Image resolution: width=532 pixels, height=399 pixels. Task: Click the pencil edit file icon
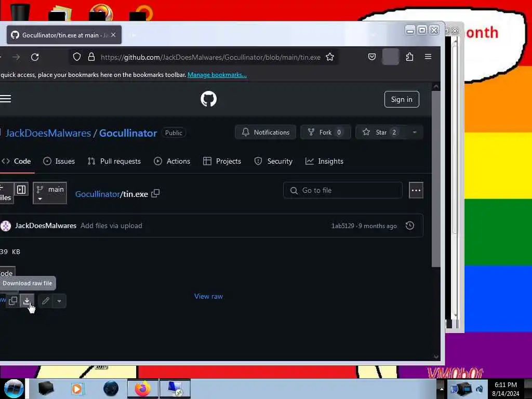tap(46, 301)
